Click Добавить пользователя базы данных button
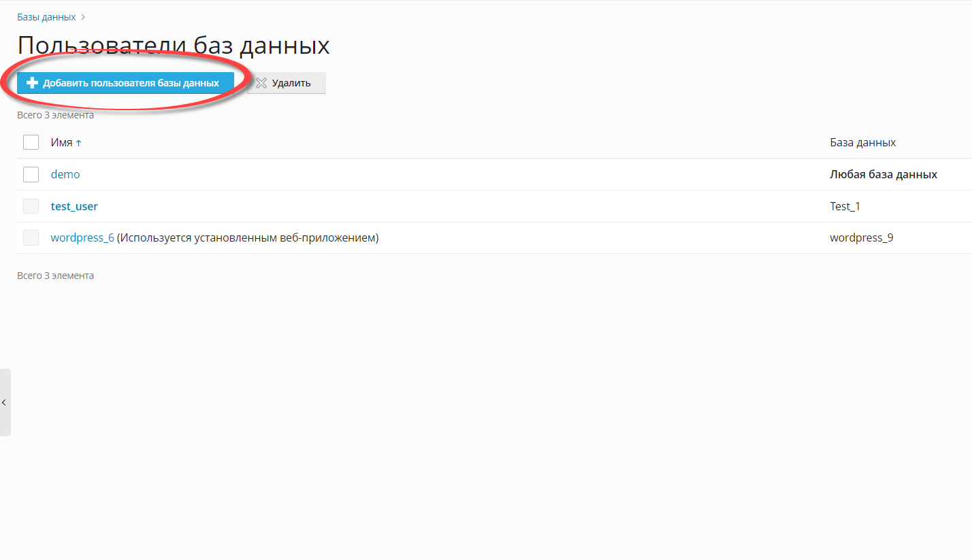Screen dimensions: 972x560 tap(125, 83)
